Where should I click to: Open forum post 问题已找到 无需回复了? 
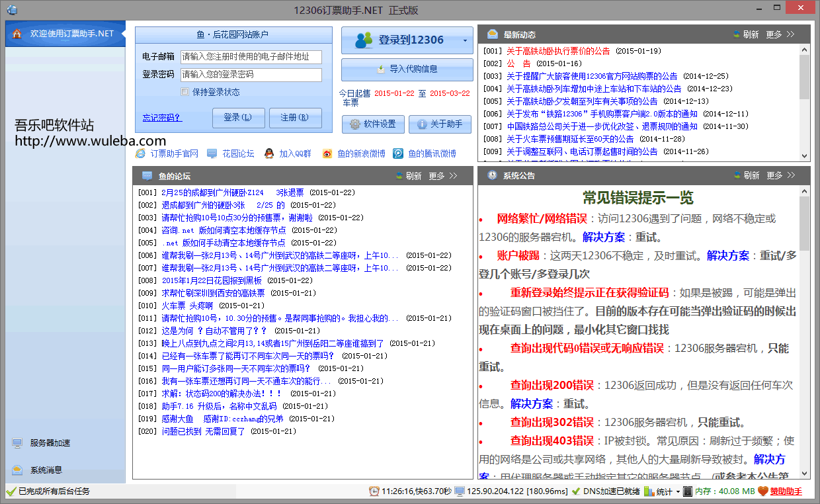tap(203, 431)
